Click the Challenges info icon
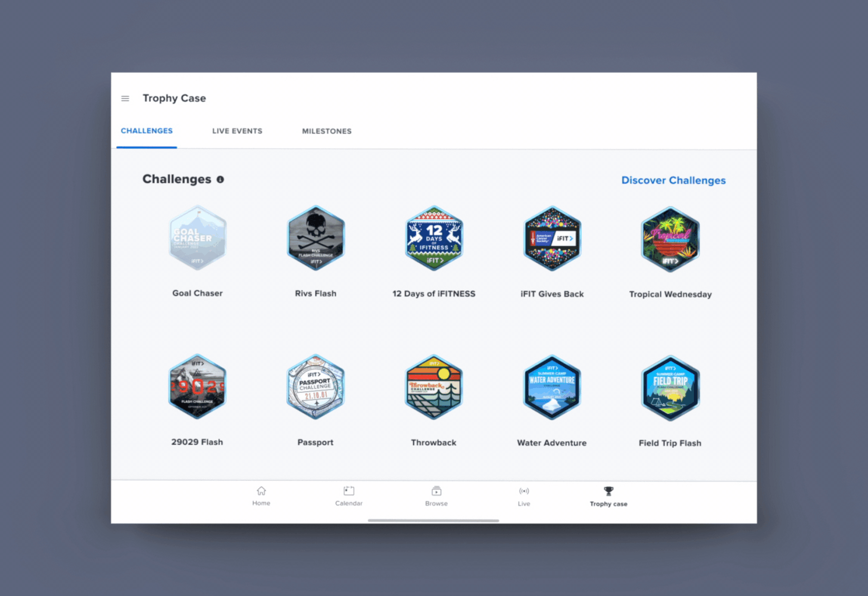868x596 pixels. pyautogui.click(x=220, y=179)
